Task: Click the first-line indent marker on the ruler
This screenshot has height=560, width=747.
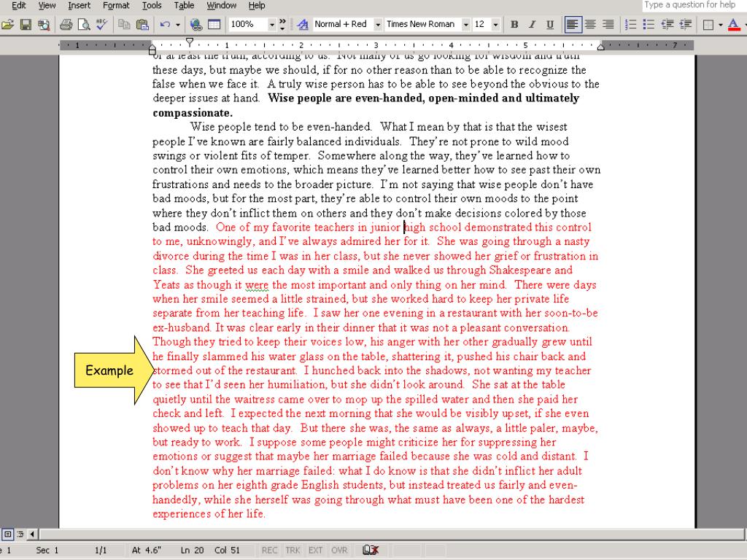Action: (x=190, y=42)
